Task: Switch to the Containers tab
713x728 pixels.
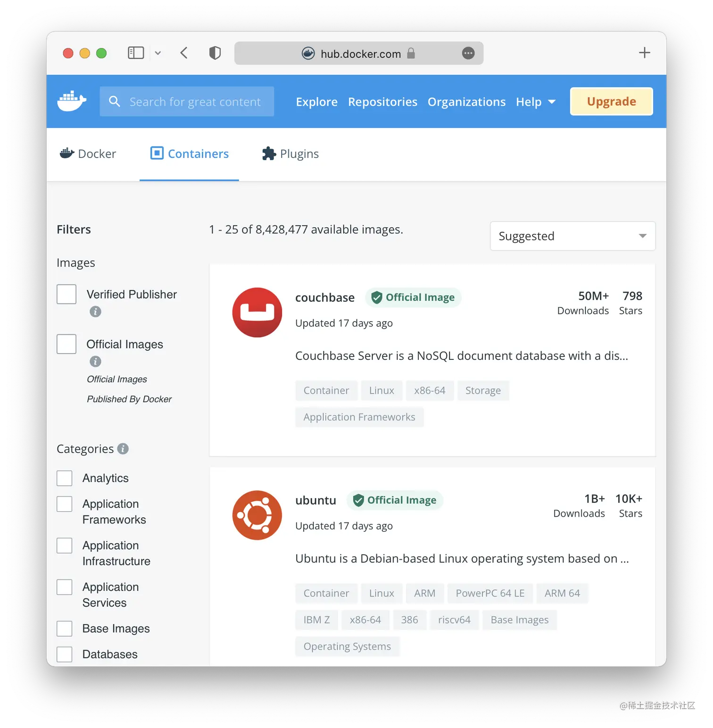Action: (x=190, y=154)
